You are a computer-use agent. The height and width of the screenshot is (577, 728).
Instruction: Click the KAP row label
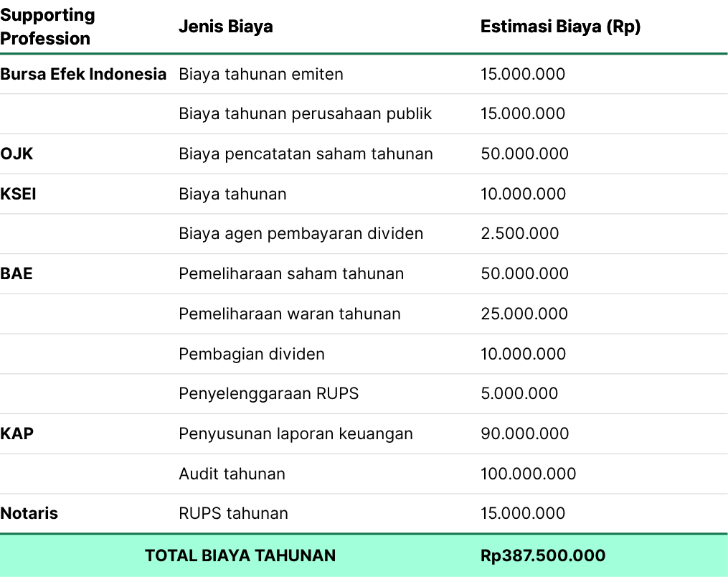pyautogui.click(x=16, y=433)
